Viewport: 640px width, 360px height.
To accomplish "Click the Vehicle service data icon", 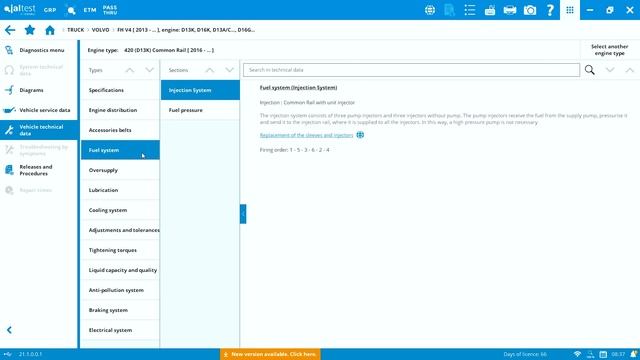I will coord(9,110).
